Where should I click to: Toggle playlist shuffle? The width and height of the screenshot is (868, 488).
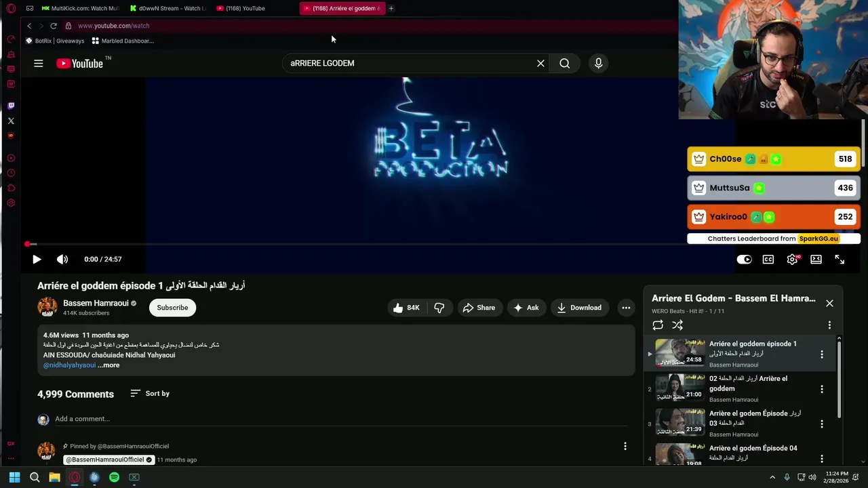pos(677,325)
